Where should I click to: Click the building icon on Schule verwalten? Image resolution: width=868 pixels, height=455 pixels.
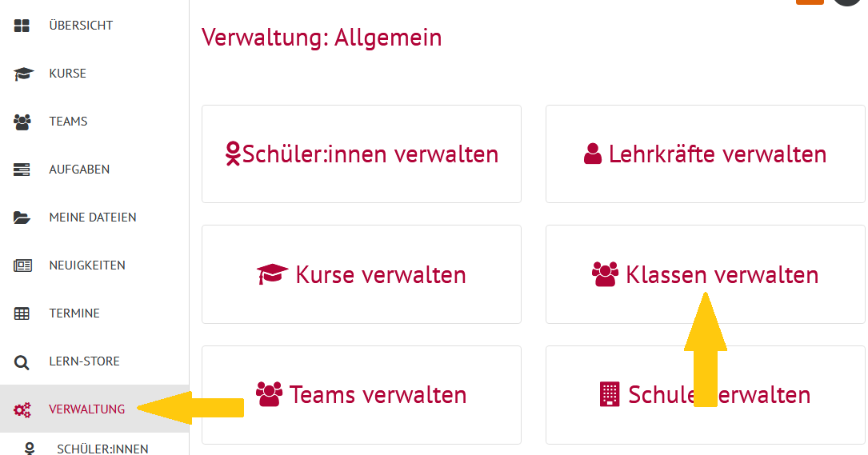tap(610, 394)
